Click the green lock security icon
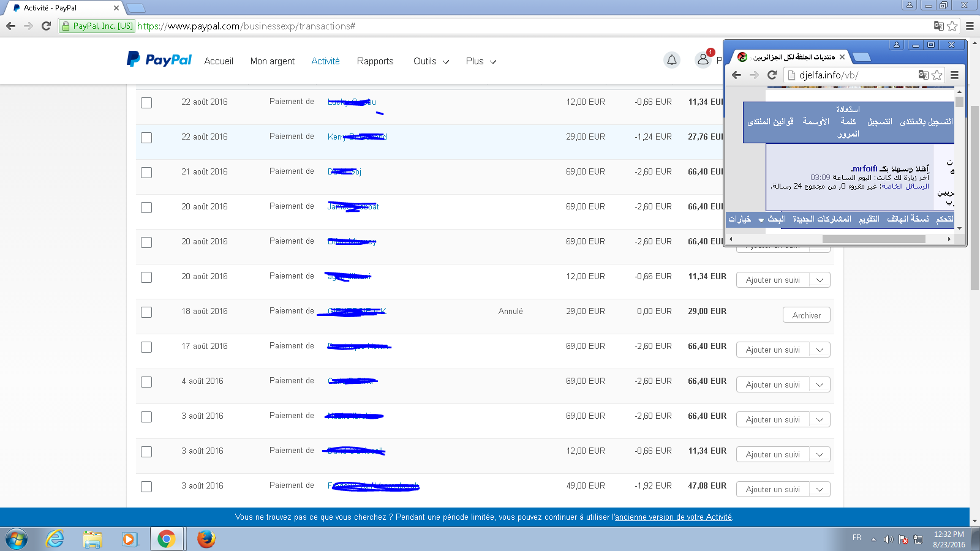The height and width of the screenshot is (551, 980). (x=66, y=26)
